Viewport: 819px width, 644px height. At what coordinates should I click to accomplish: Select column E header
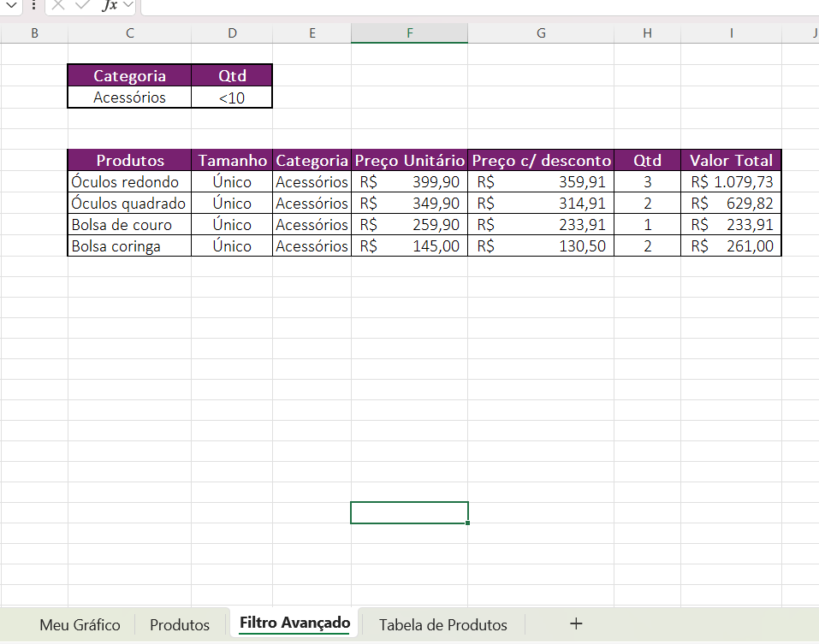point(312,33)
